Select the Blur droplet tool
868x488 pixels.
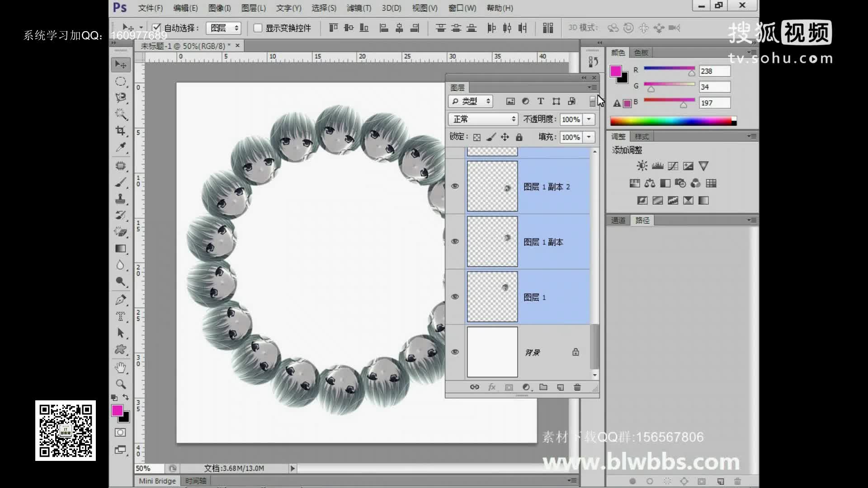pyautogui.click(x=121, y=265)
